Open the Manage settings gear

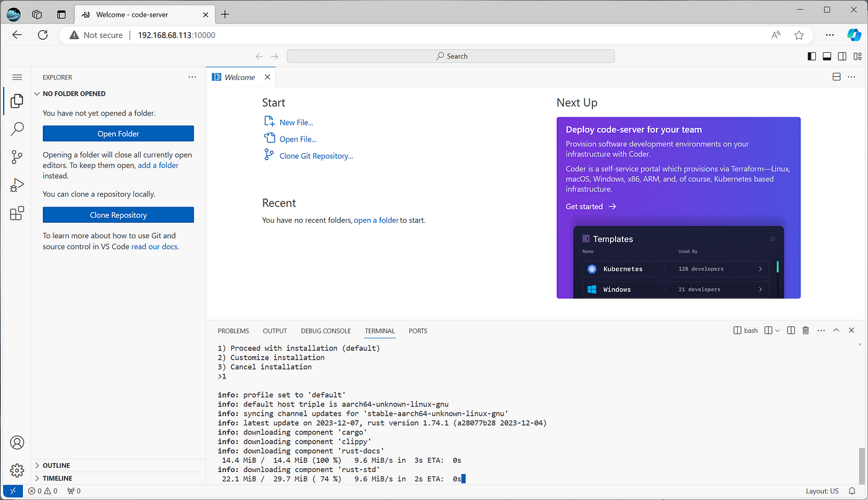click(17, 470)
